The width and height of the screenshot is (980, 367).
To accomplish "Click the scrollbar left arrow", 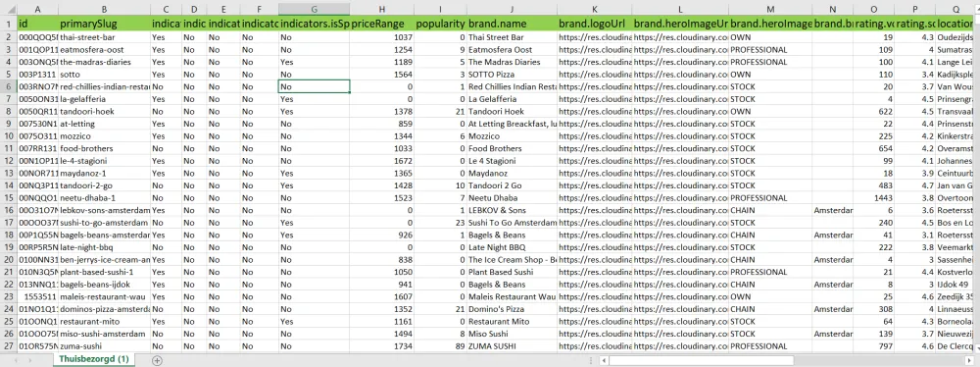I will (x=604, y=360).
